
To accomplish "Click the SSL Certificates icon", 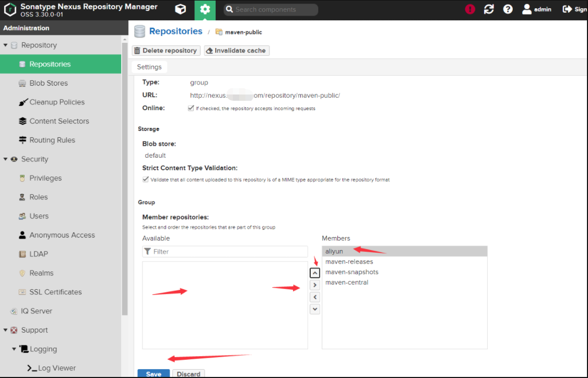I will click(22, 292).
